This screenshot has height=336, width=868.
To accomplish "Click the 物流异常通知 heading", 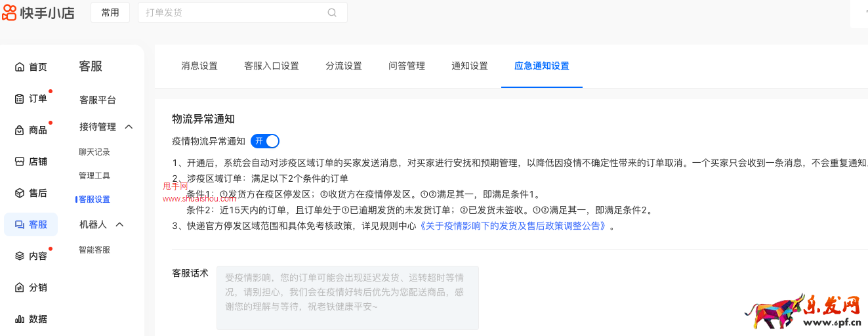I will point(203,119).
